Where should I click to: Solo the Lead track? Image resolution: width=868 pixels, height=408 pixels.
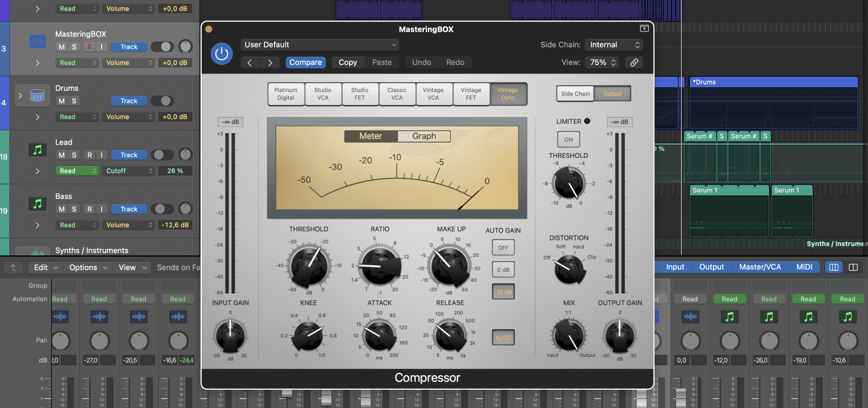(x=74, y=155)
